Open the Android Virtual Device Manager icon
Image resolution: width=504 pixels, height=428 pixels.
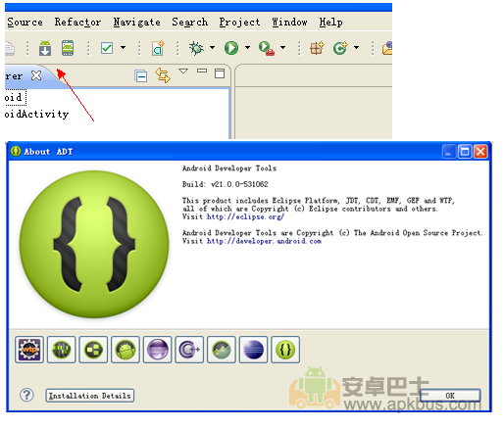[x=68, y=48]
